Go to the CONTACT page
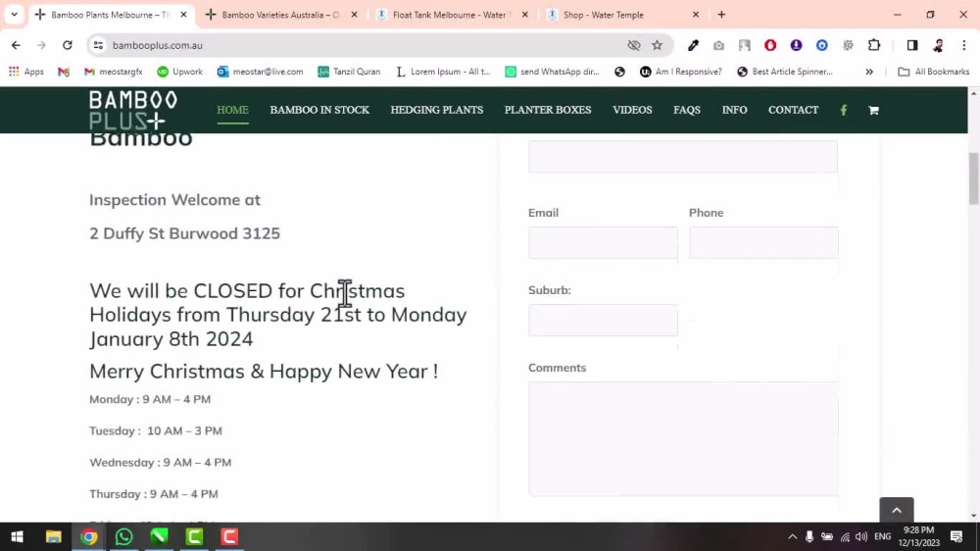Viewport: 980px width, 551px height. pyautogui.click(x=793, y=110)
